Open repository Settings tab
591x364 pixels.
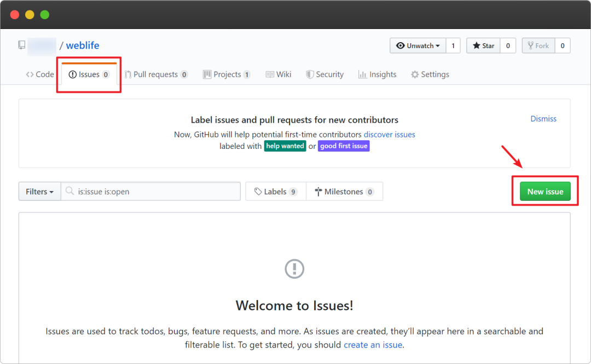pyautogui.click(x=430, y=74)
